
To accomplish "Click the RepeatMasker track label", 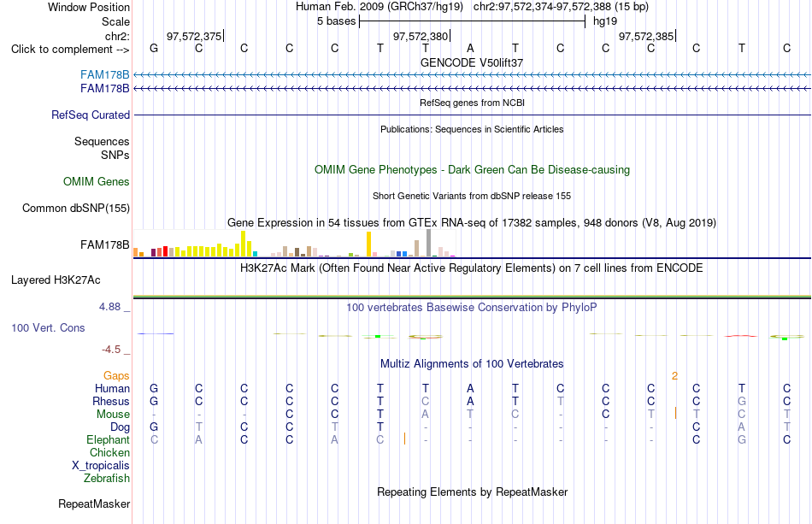I will click(x=94, y=503).
